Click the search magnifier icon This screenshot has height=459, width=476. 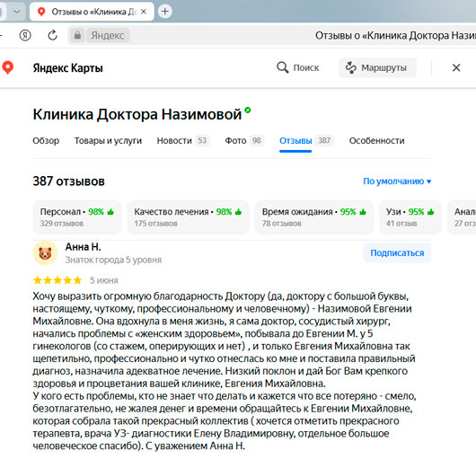[282, 67]
